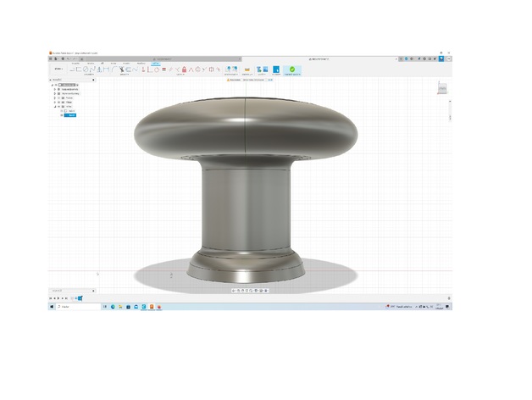Pick the Trim scissors tool
Viewport: 532px width, 400px height.
click(123, 69)
